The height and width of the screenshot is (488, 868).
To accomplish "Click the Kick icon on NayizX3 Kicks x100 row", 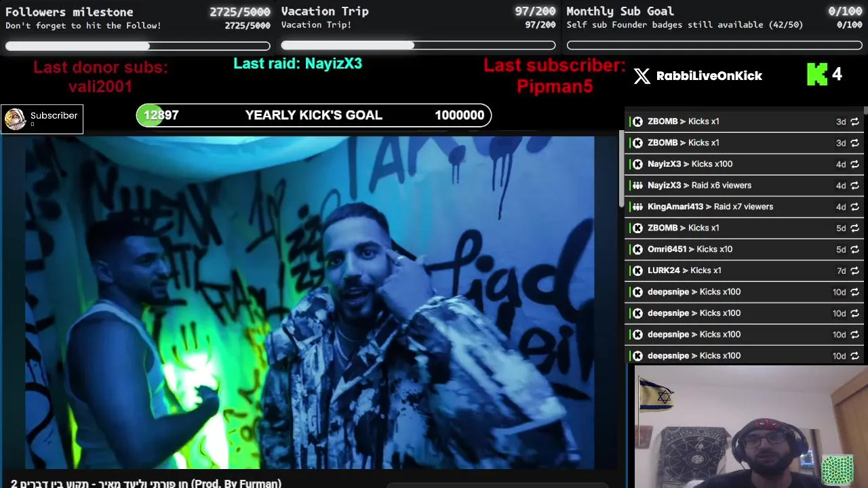I will (637, 164).
